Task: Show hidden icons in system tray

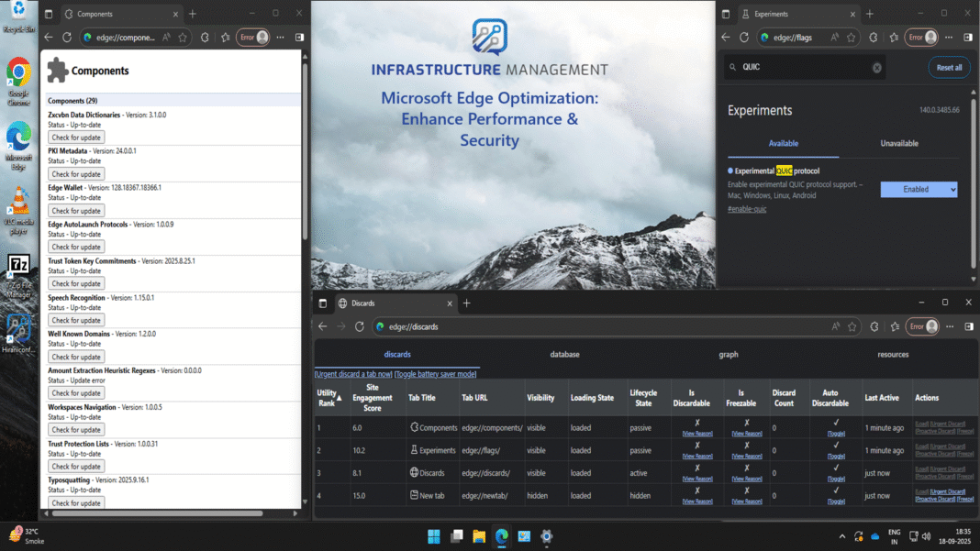Action: [x=842, y=536]
